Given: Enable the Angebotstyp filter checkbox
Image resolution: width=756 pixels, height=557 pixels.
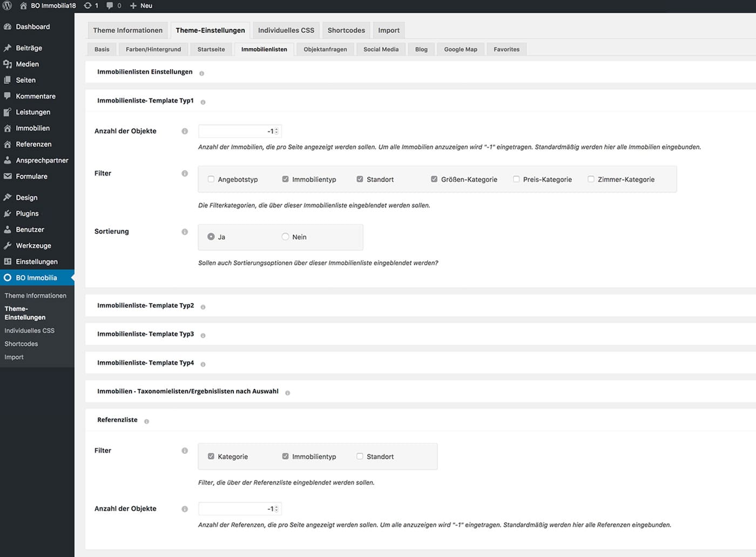Looking at the screenshot, I should [x=211, y=179].
